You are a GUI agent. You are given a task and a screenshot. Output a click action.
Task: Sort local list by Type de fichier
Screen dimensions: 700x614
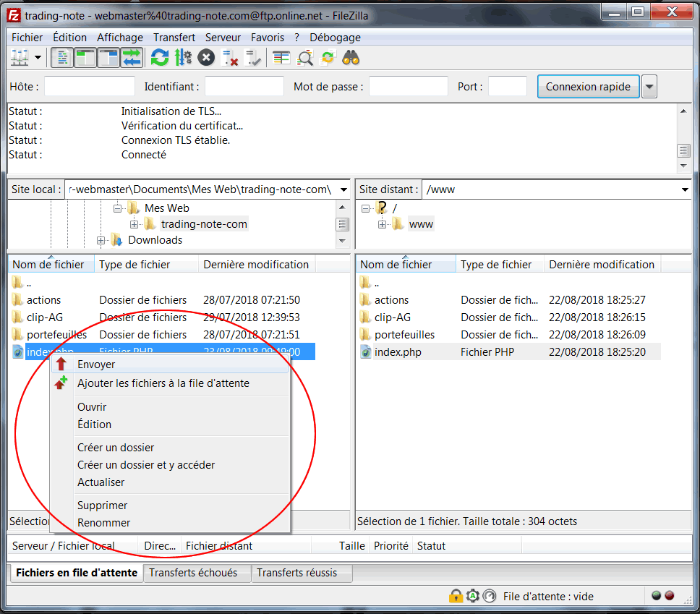146,265
